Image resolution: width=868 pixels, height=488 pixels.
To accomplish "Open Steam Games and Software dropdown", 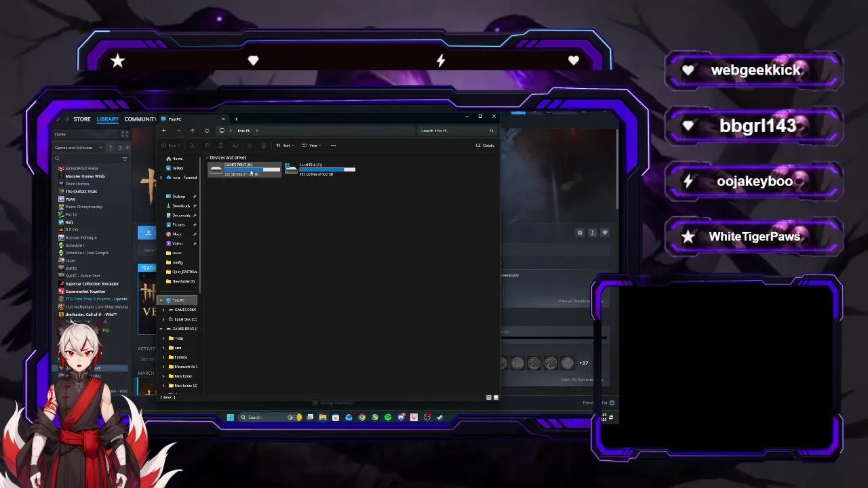I will coord(79,148).
